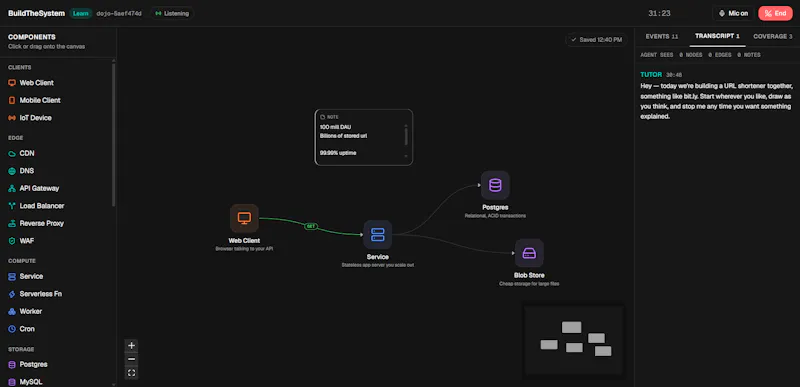The width and height of the screenshot is (800, 387).
Task: Click the '100 mill DAU' note line
Action: point(335,126)
